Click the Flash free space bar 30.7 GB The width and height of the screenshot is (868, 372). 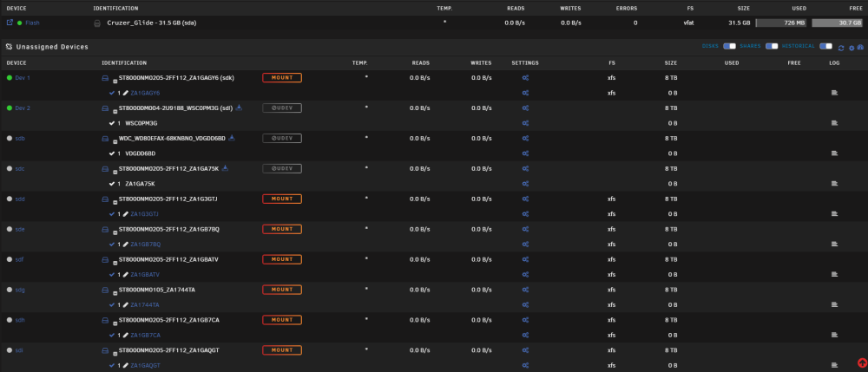pyautogui.click(x=837, y=23)
